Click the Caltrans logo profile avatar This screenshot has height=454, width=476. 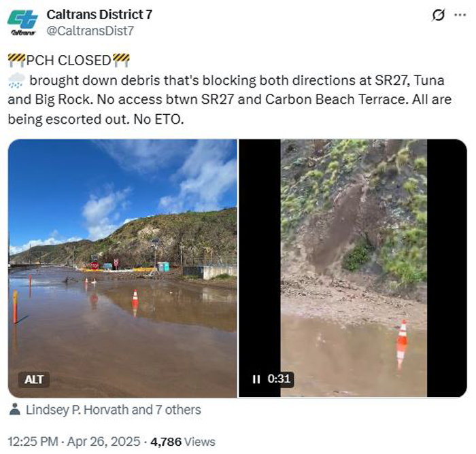pos(22,22)
